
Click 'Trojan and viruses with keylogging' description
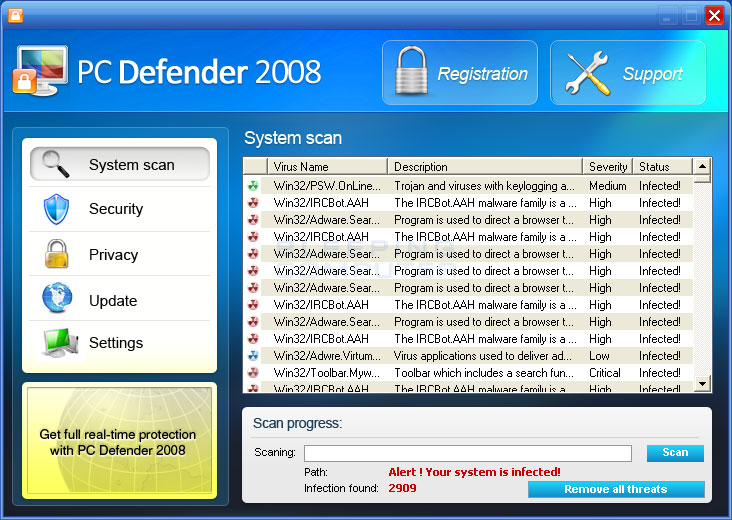[x=484, y=186]
